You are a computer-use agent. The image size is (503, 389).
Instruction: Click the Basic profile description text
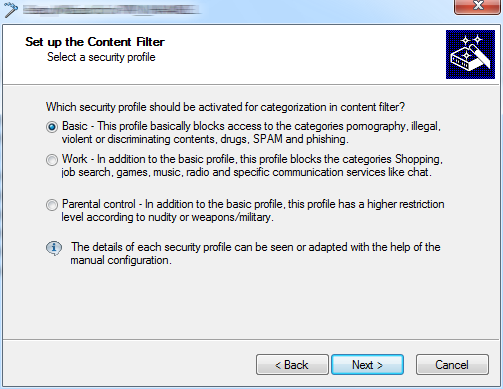tap(251, 132)
